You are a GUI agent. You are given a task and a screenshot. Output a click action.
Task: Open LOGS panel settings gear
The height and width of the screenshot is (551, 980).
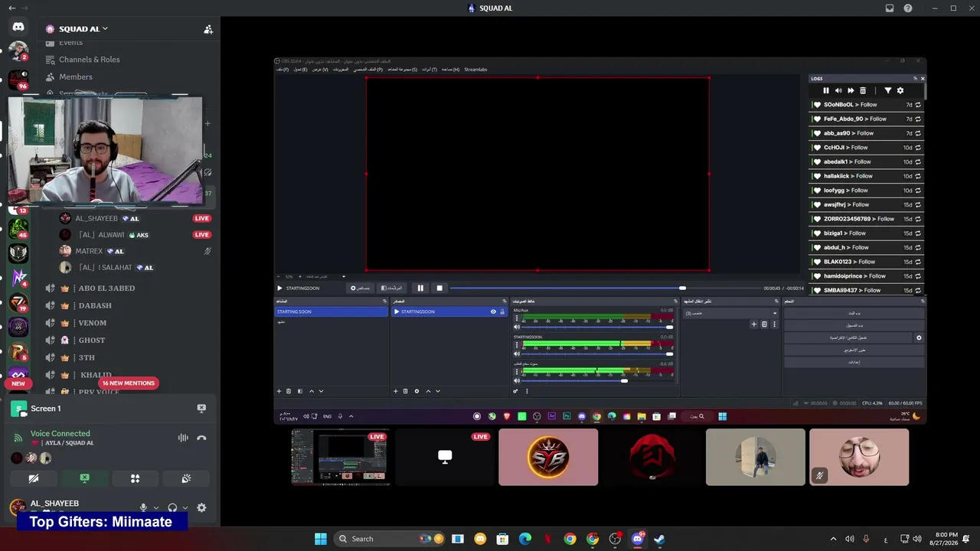tap(900, 90)
